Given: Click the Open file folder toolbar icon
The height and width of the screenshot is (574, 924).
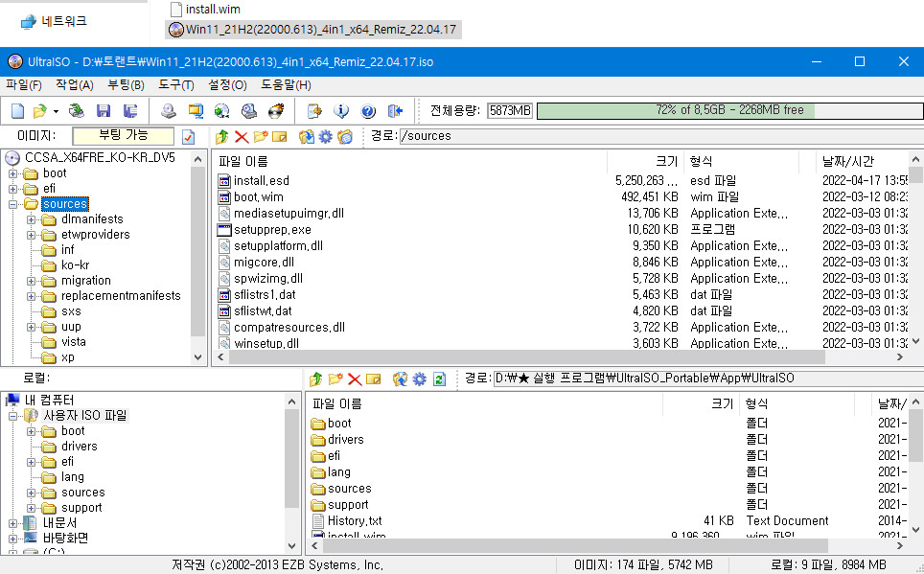Looking at the screenshot, I should pyautogui.click(x=39, y=110).
